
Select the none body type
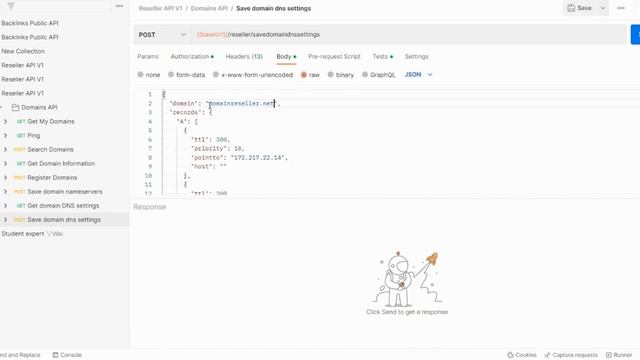(149, 75)
